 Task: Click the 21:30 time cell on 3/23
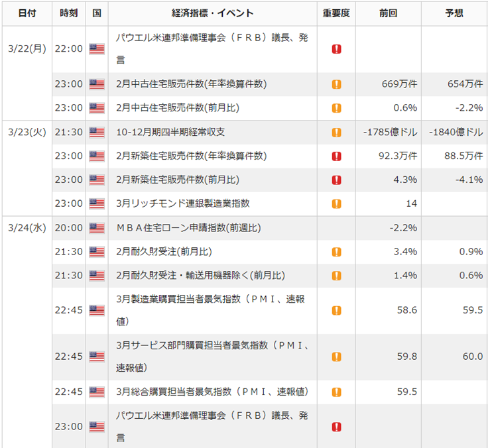[69, 132]
